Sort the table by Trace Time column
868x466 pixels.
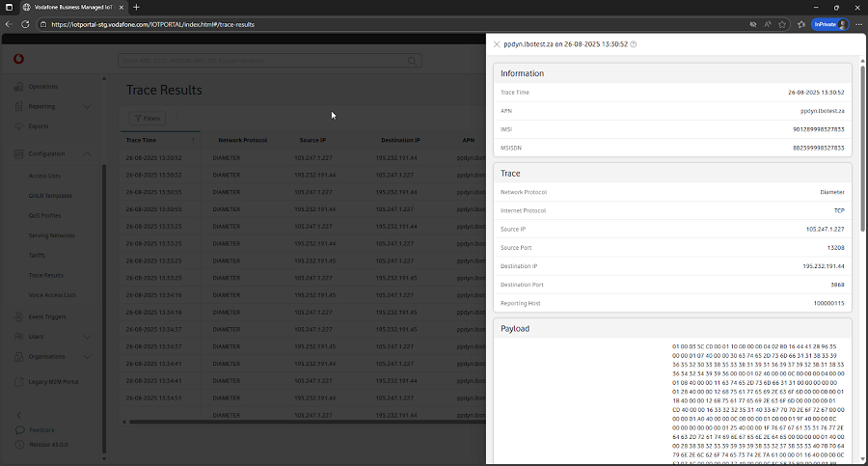click(141, 140)
